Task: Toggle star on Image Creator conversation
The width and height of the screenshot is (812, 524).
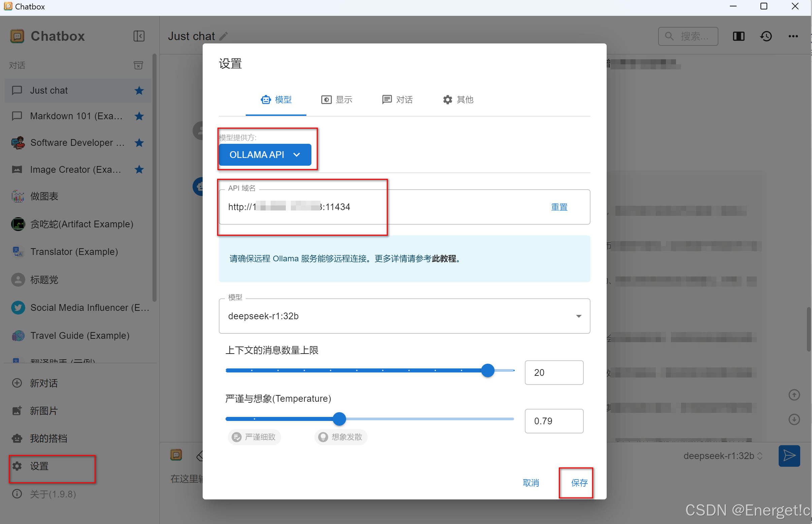Action: click(x=139, y=169)
